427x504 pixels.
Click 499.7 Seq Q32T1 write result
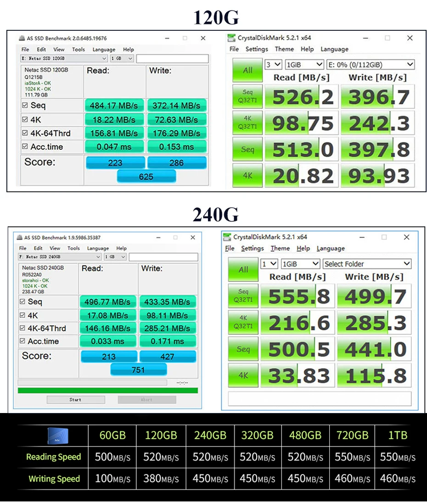pyautogui.click(x=374, y=296)
